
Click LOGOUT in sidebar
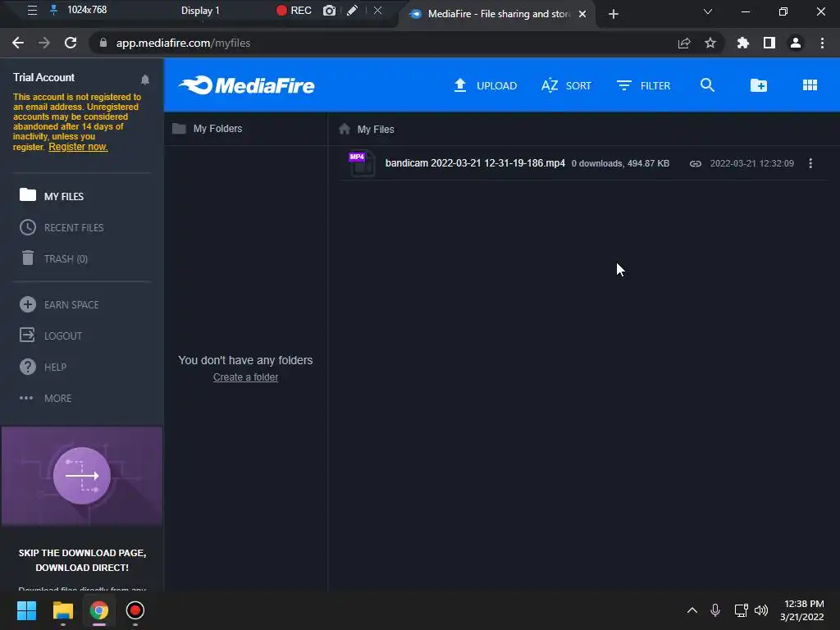coord(51,336)
